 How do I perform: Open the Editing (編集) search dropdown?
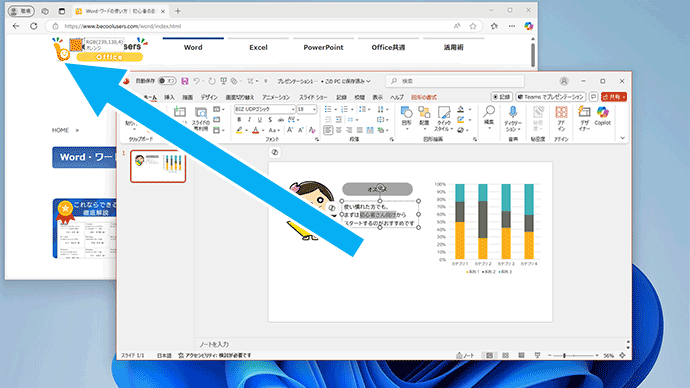point(488,118)
